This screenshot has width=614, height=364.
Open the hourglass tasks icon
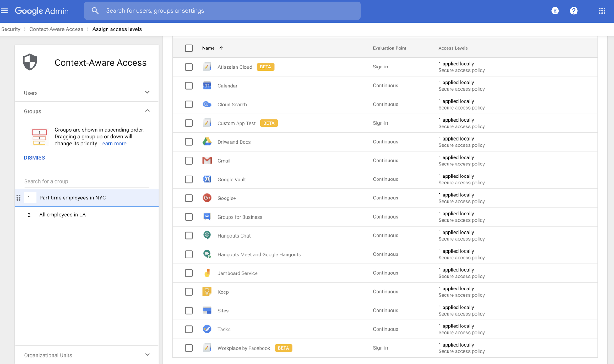point(555,11)
